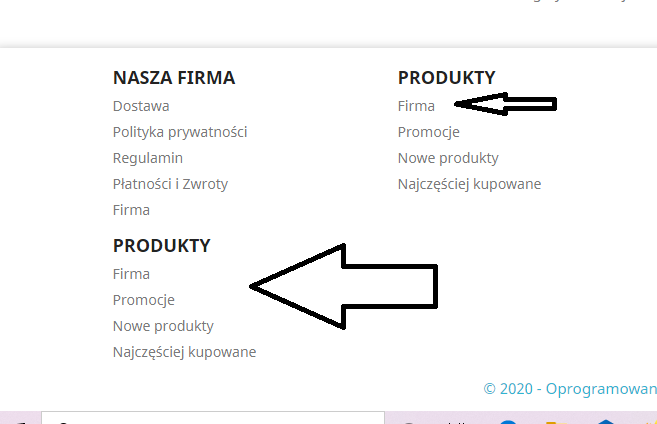Click the lower-left PRODUKTY heading
Image resolution: width=657 pixels, height=424 pixels.
[161, 246]
